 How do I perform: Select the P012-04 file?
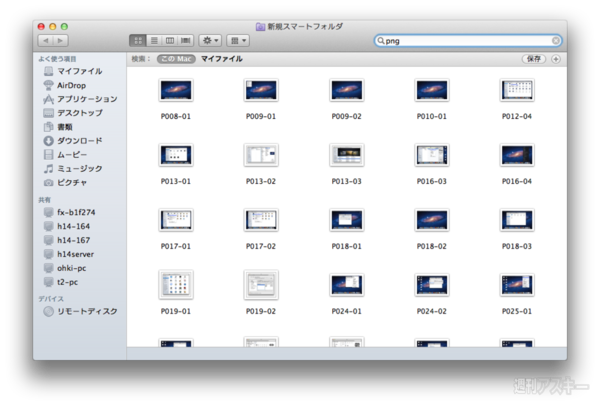pos(517,90)
